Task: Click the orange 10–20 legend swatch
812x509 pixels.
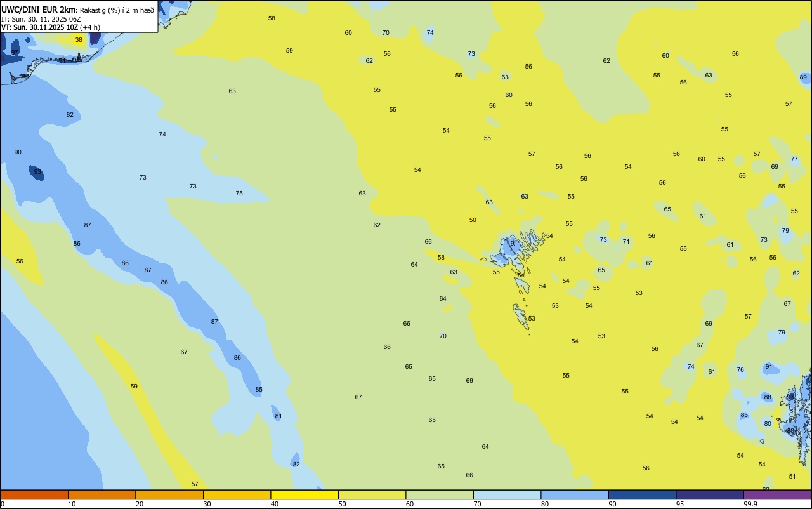Action: [101, 494]
